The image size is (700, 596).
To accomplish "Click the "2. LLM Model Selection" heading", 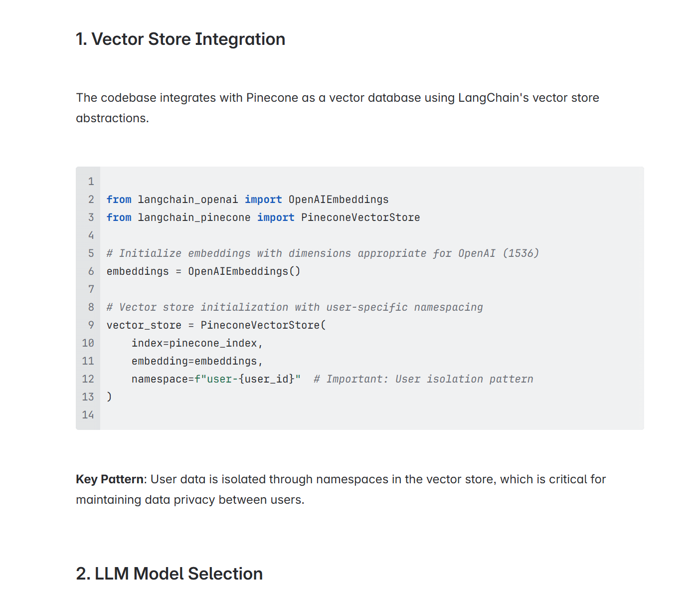I will coord(169,574).
